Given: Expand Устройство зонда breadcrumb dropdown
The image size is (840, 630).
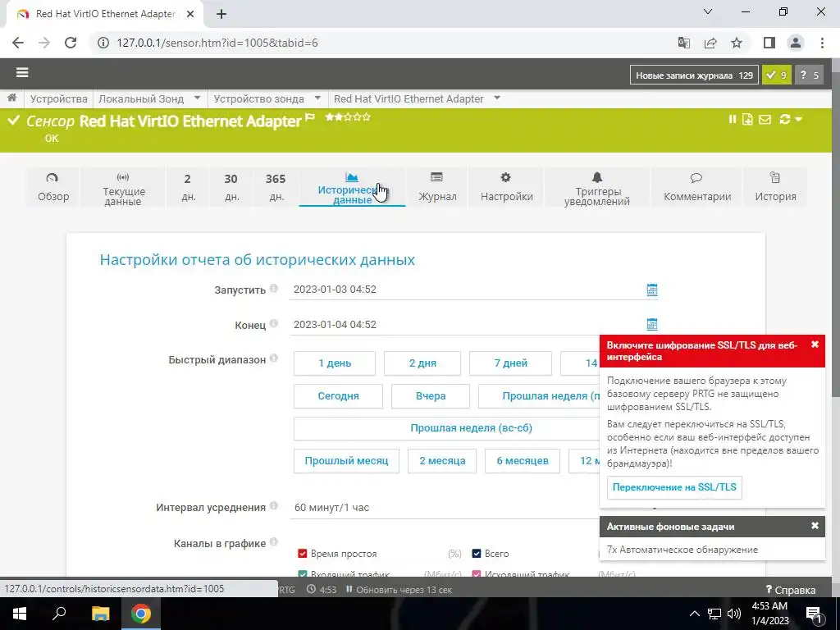Looking at the screenshot, I should tap(317, 98).
